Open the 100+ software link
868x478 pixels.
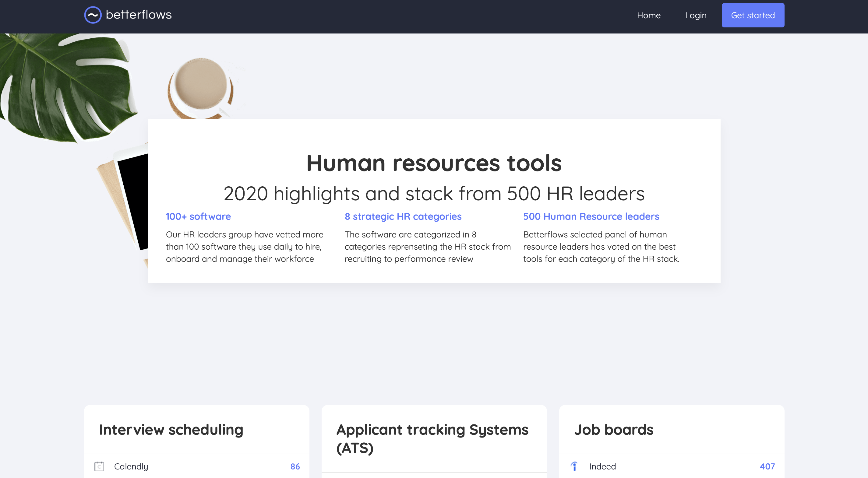click(198, 216)
